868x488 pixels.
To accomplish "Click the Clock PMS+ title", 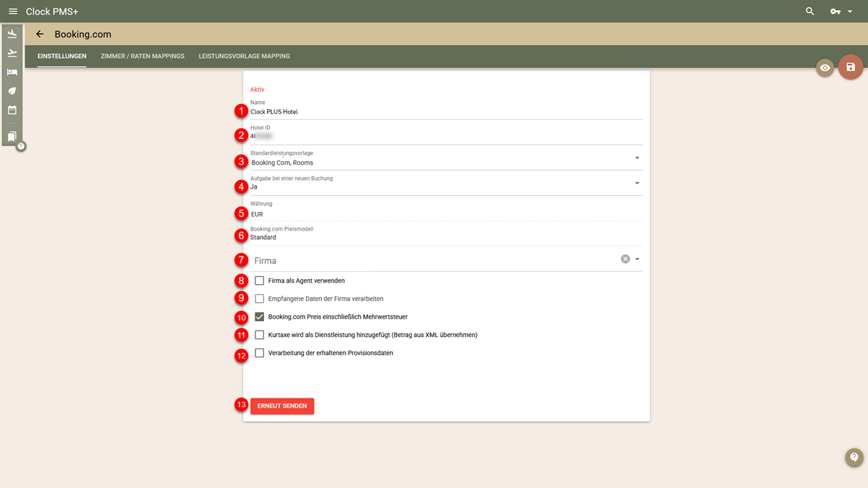I will 52,12.
